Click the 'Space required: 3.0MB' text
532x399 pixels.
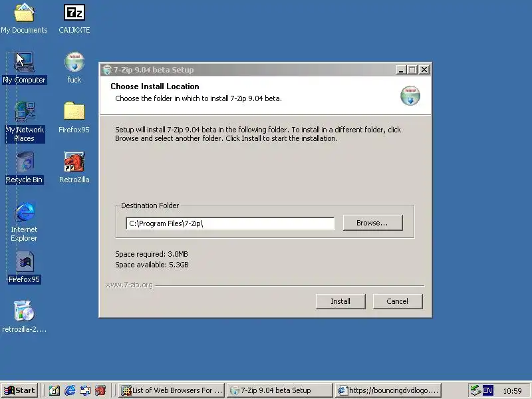(152, 254)
